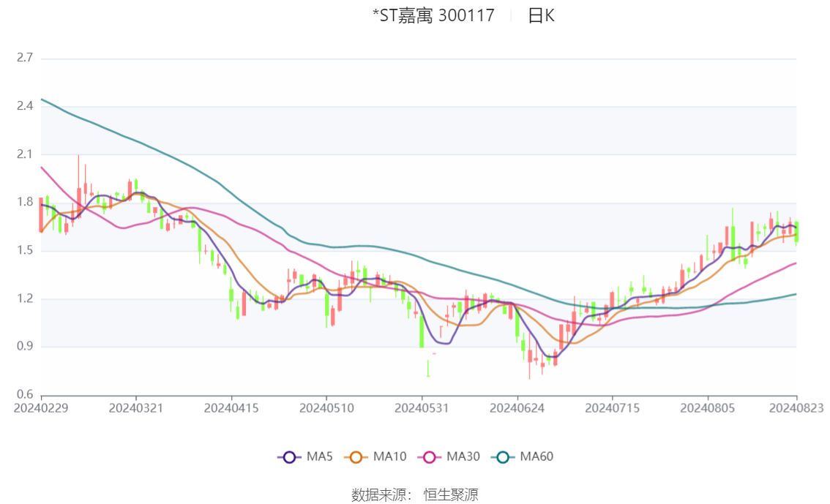830x504 pixels.
Task: Click the *ST嘉寓 300117 chart title
Action: pos(433,16)
